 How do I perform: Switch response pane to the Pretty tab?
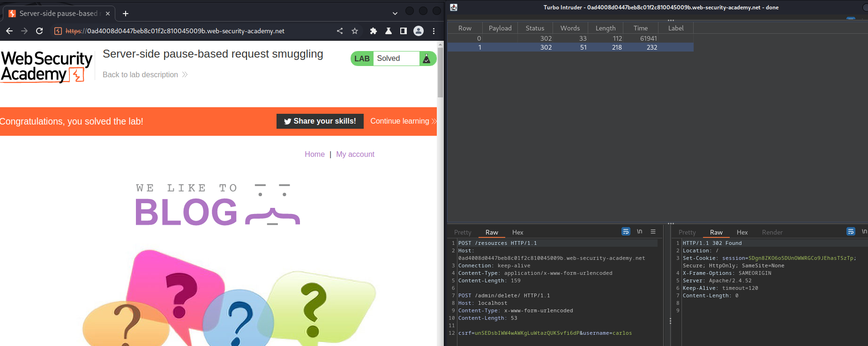[x=687, y=232]
